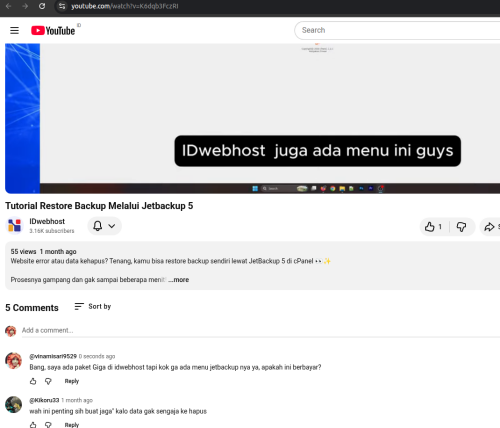Open the IDwebhost channel name link

coord(47,221)
